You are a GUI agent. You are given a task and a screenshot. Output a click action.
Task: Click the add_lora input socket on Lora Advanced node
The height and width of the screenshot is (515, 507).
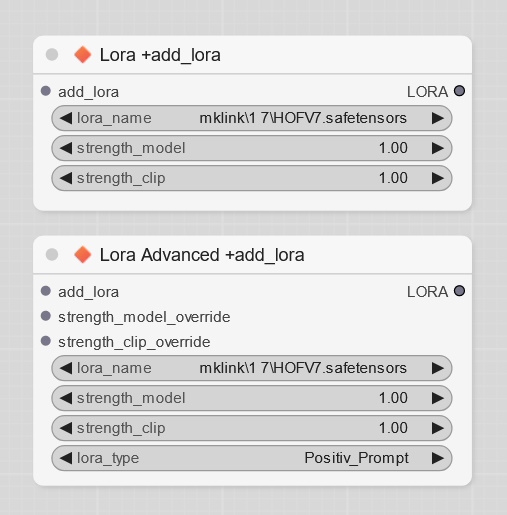pyautogui.click(x=46, y=291)
